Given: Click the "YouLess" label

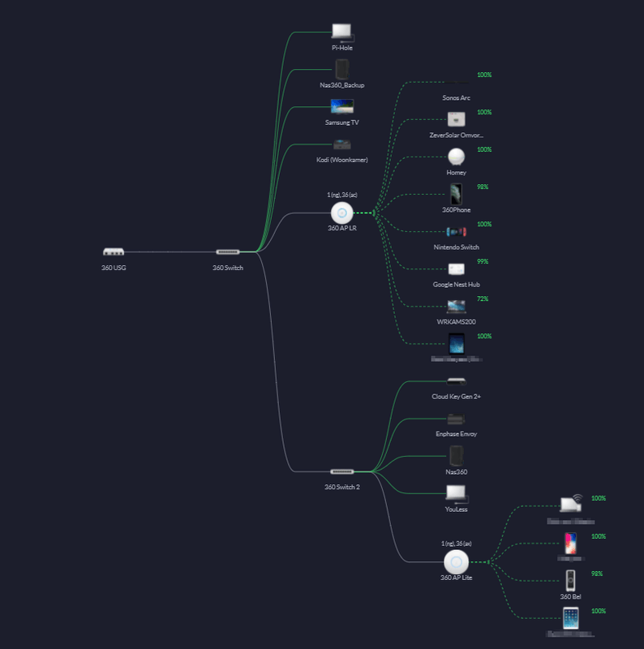Looking at the screenshot, I should (x=456, y=509).
